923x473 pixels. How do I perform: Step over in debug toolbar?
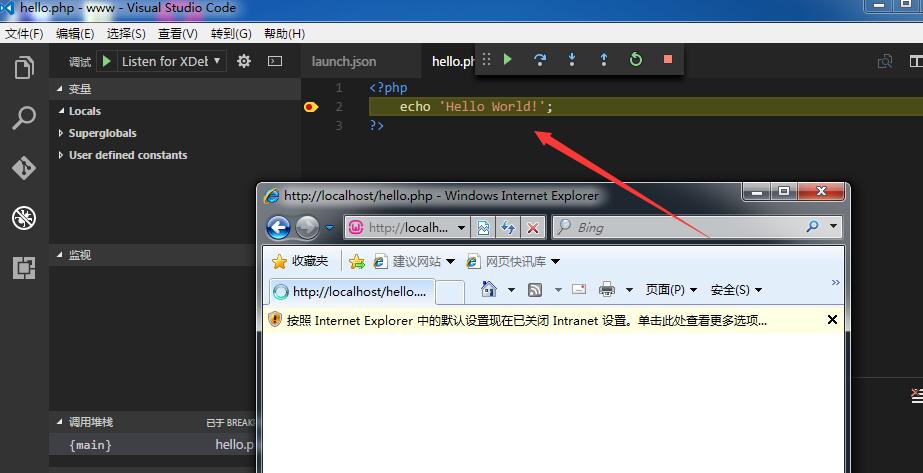point(540,59)
